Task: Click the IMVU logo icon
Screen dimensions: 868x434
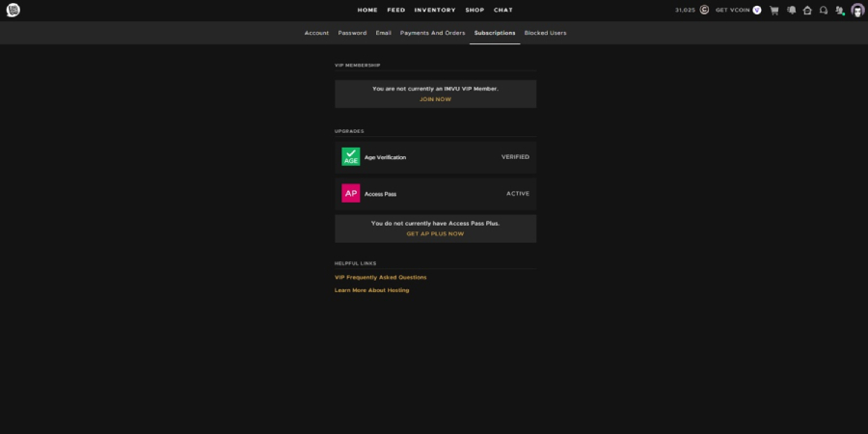Action: click(13, 10)
